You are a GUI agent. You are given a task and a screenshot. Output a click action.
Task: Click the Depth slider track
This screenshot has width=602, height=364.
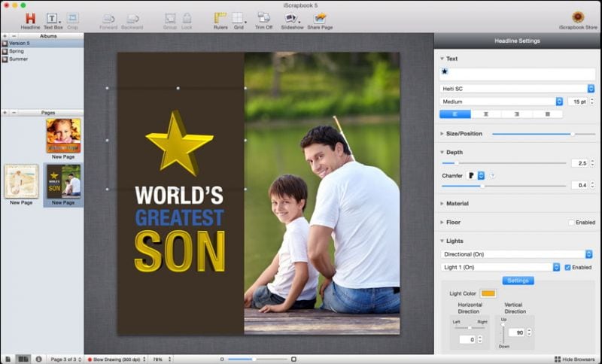[503, 163]
